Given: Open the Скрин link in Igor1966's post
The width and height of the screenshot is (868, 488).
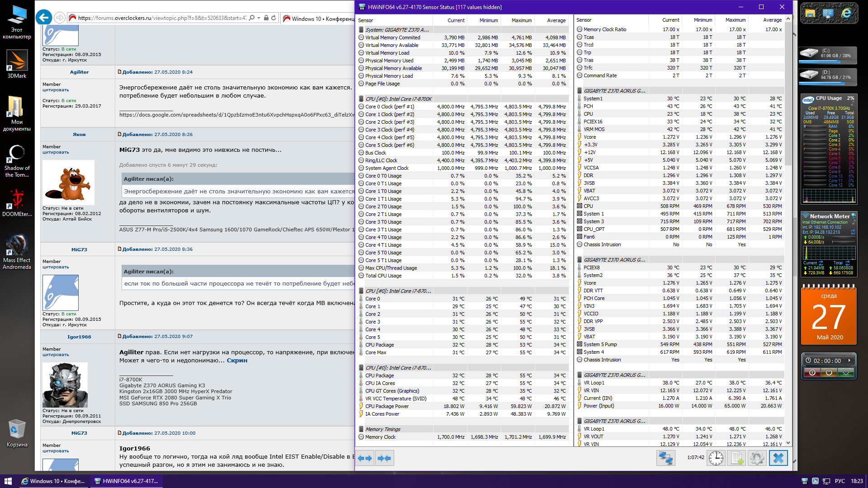Looking at the screenshot, I should [x=237, y=360].
